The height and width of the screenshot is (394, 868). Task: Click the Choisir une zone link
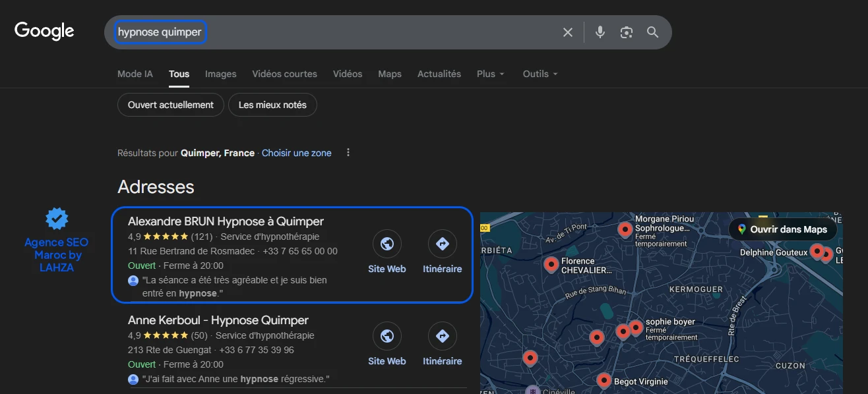tap(297, 153)
